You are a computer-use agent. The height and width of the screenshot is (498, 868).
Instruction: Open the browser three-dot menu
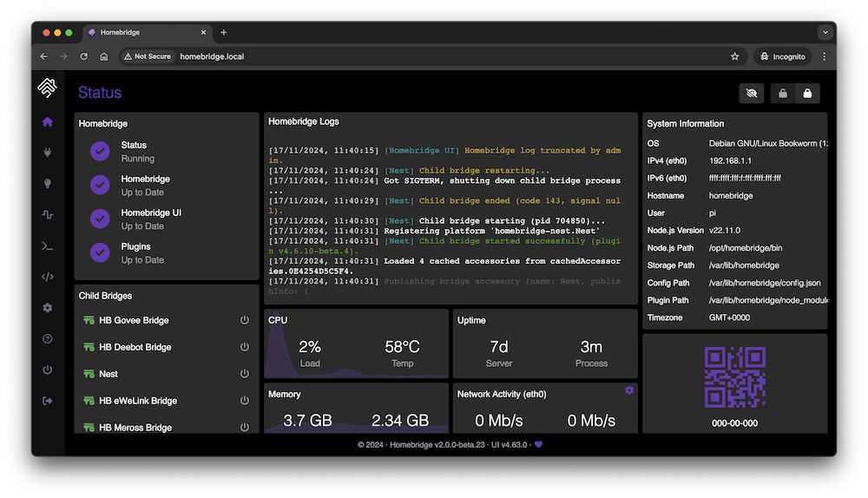825,56
